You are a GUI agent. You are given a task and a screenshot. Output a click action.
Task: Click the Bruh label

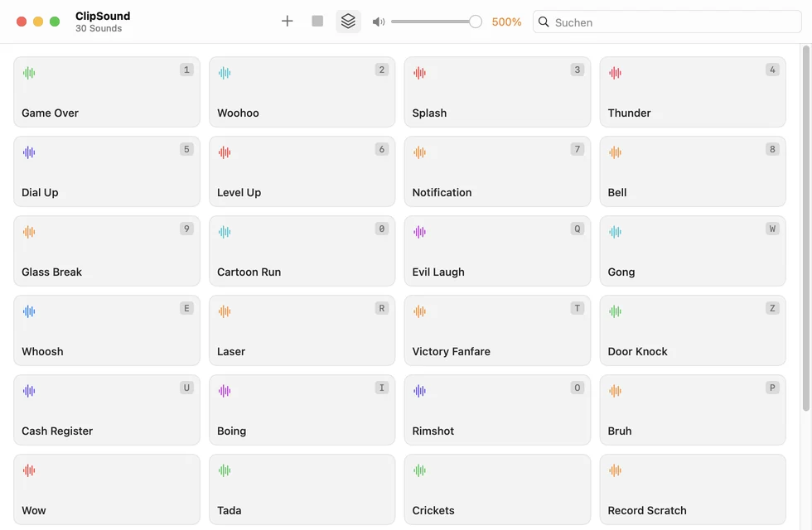coord(620,431)
